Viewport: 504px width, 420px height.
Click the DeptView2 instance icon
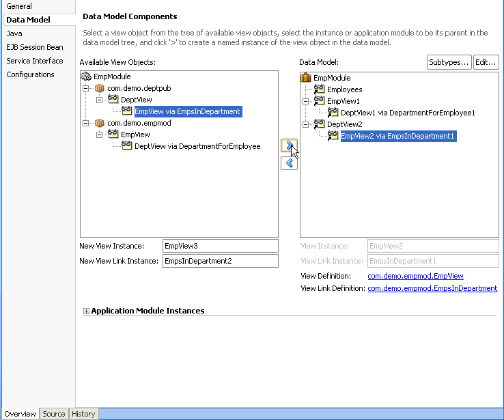(x=319, y=124)
